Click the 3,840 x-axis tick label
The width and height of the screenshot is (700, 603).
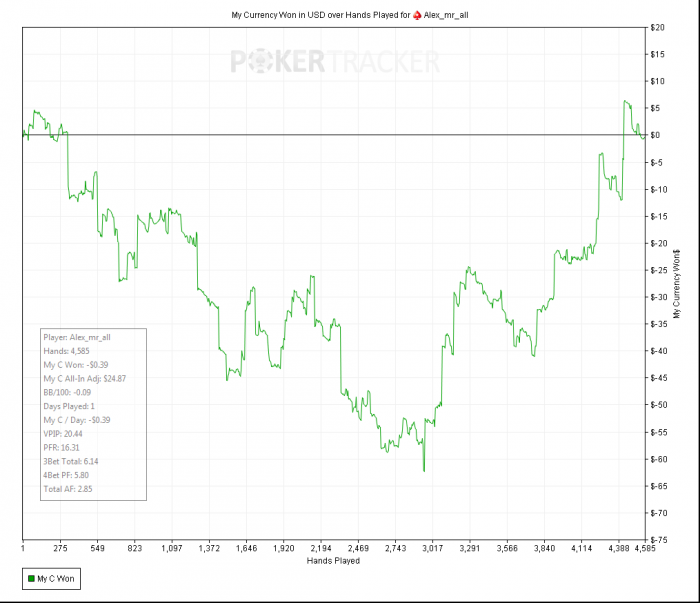click(544, 548)
